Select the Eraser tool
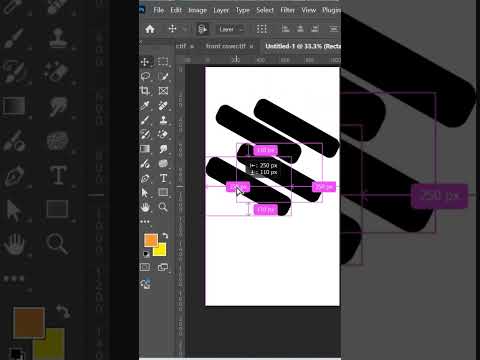Image resolution: width=480 pixels, height=360 pixels. (x=163, y=134)
